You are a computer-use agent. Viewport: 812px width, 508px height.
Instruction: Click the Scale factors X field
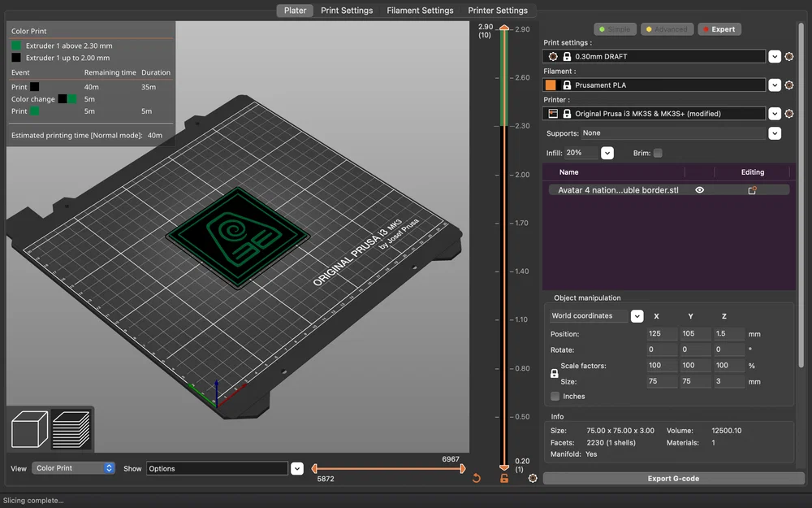click(x=662, y=366)
